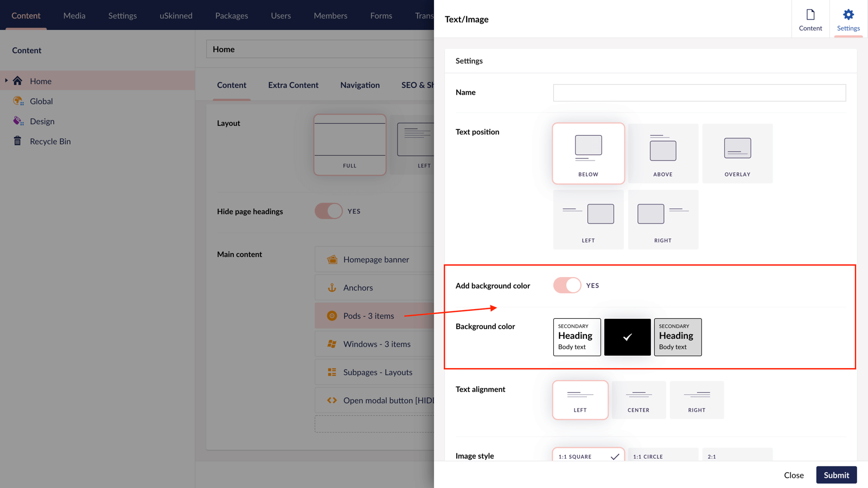Submit the Text/Image settings
The width and height of the screenshot is (868, 488).
click(x=836, y=474)
